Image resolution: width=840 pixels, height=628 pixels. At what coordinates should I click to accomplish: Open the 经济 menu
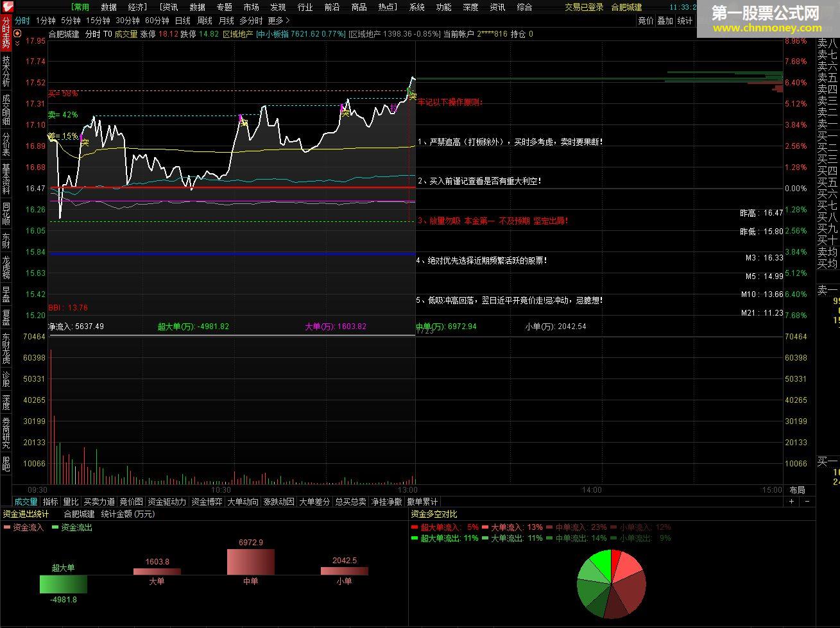tap(137, 7)
